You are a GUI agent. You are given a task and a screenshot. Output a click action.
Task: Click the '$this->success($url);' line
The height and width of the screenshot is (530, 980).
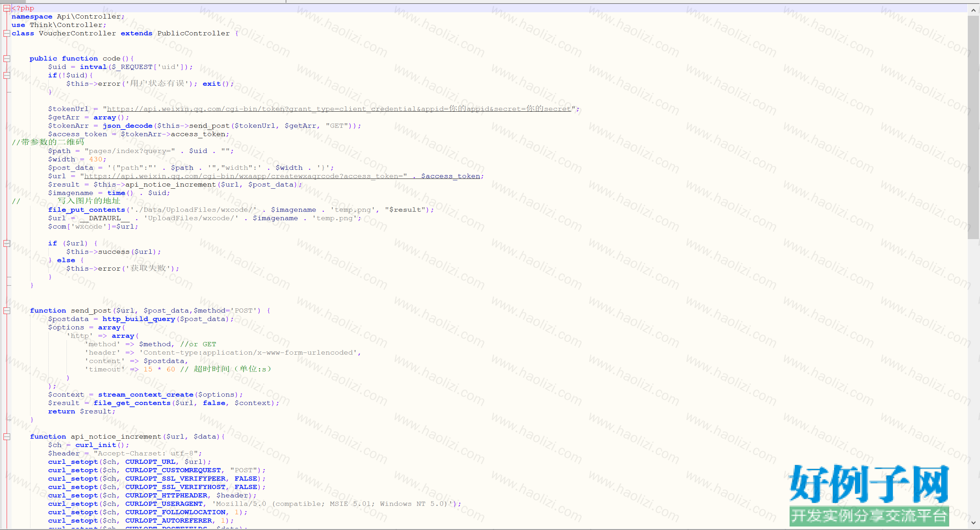[114, 252]
